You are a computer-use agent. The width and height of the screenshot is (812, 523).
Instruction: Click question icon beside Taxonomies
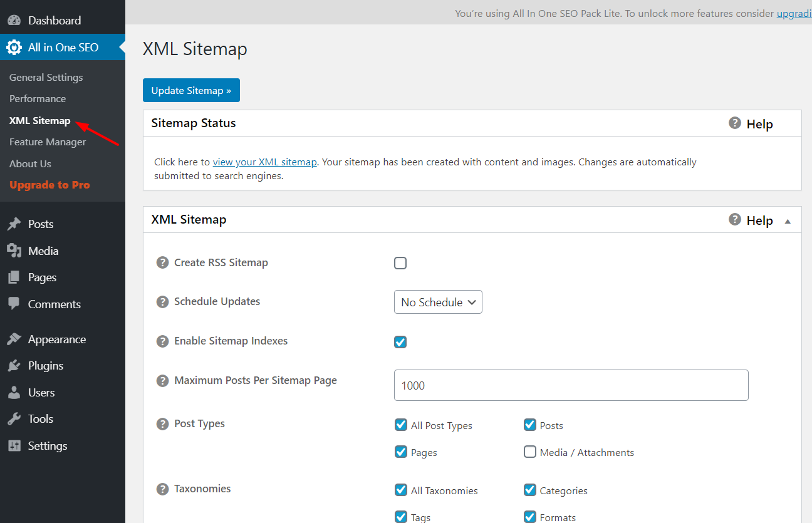(x=162, y=489)
